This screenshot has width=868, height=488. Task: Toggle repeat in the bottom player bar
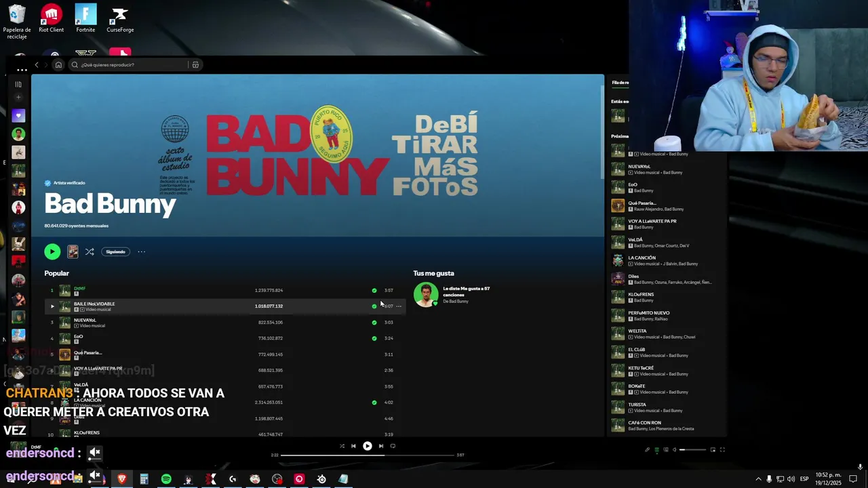(393, 446)
